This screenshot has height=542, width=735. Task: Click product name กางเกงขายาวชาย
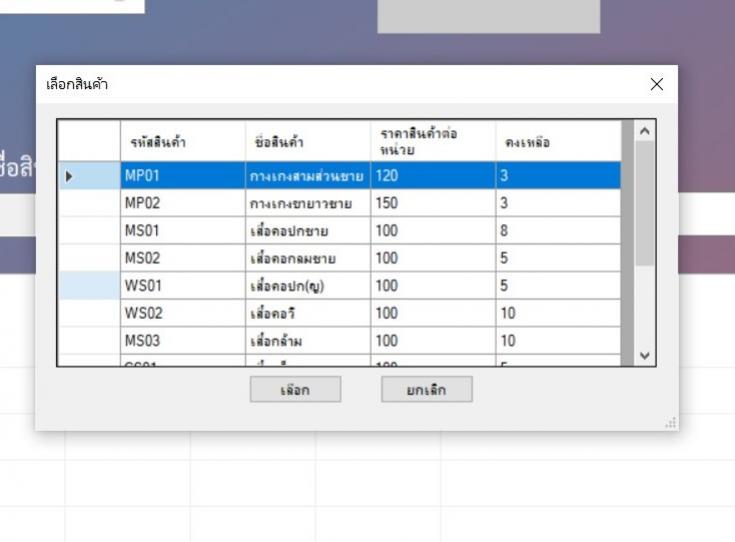click(x=308, y=203)
